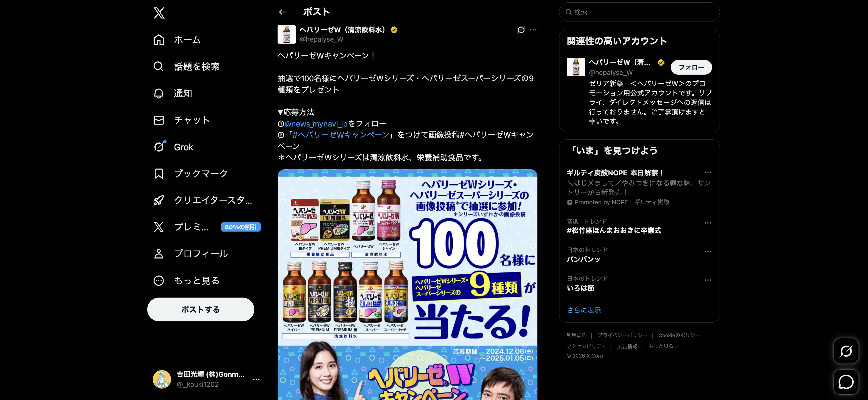Click the back arrow on the post page
This screenshot has width=868, height=400.
(283, 12)
